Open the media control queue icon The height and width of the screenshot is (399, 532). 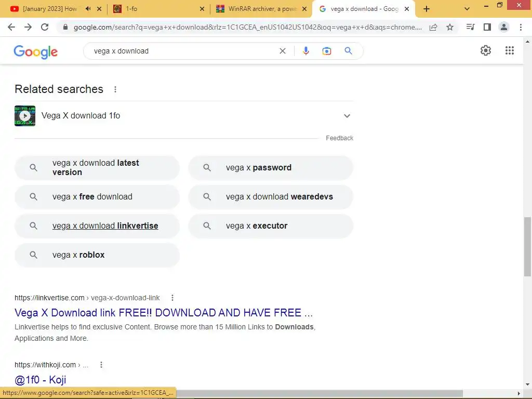[470, 27]
